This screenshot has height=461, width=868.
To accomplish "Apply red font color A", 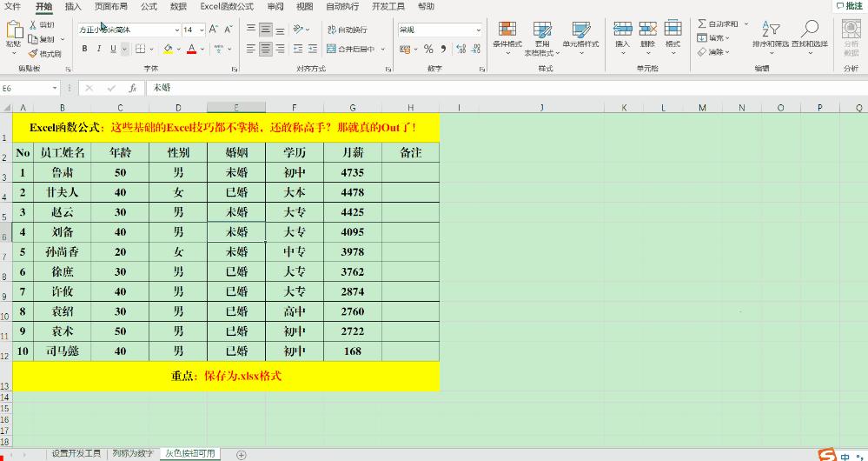I will click(x=191, y=49).
